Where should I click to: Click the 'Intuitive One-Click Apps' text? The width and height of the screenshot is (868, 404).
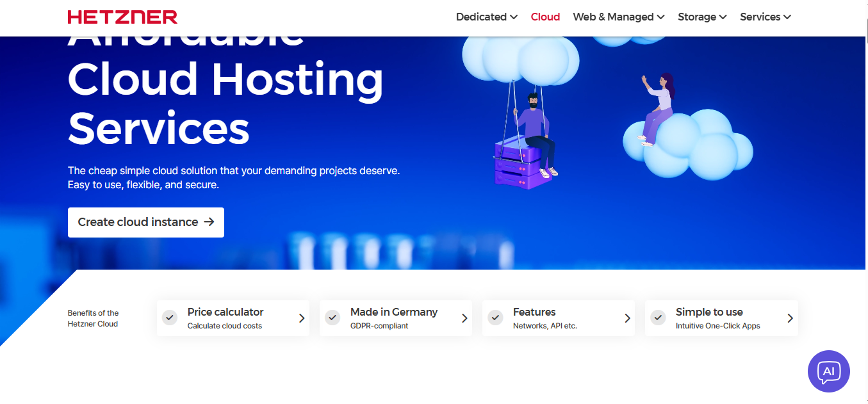[x=718, y=326]
